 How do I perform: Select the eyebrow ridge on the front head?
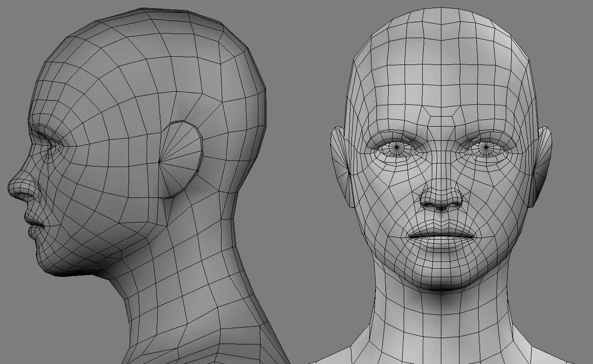[x=396, y=132]
